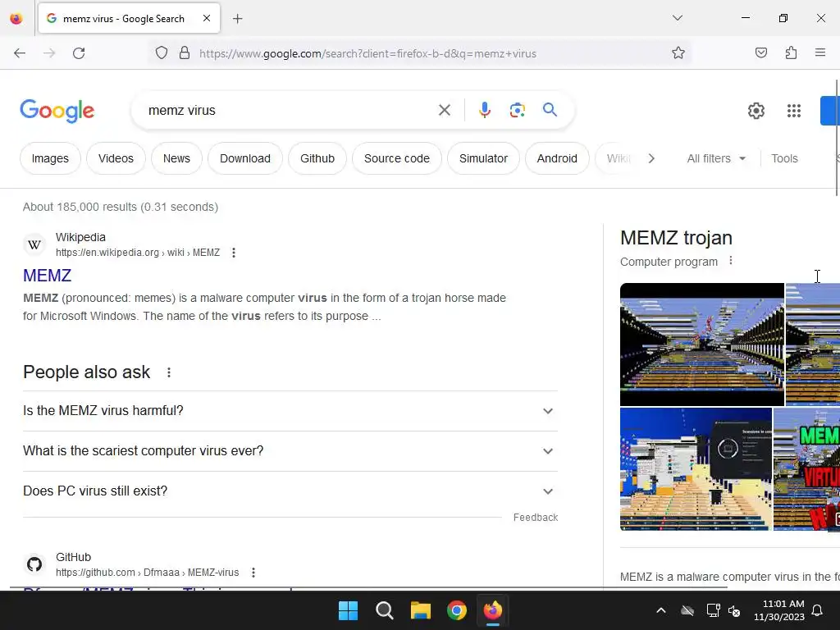
Task: Click the page vertical scrollbar
Action: coord(838,138)
